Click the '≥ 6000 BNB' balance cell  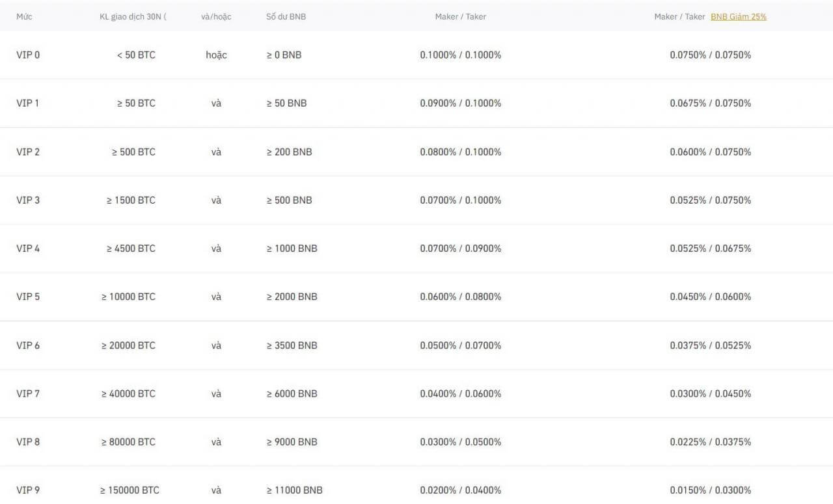pyautogui.click(x=292, y=393)
